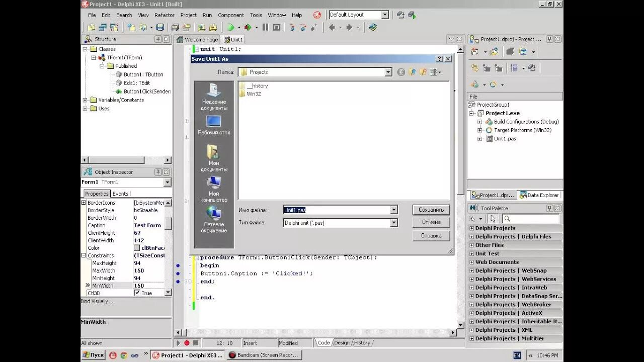Click the macro record red circle
Viewport: 644px width, 362px height.
[187, 343]
